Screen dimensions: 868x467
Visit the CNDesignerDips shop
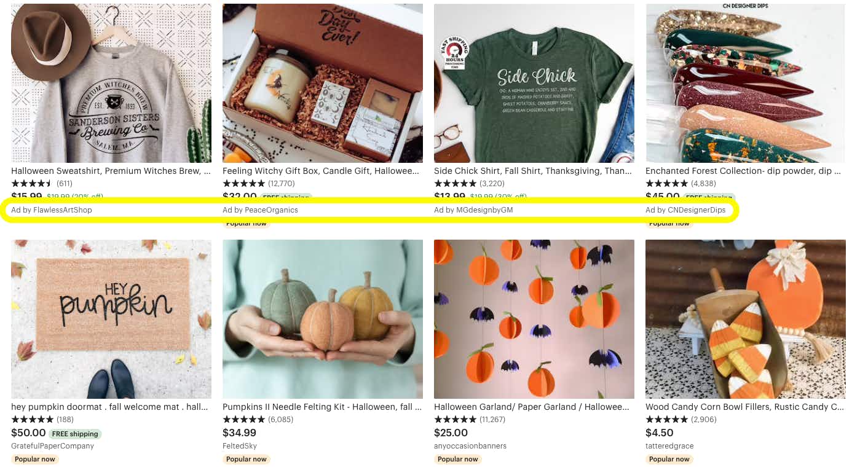point(682,210)
